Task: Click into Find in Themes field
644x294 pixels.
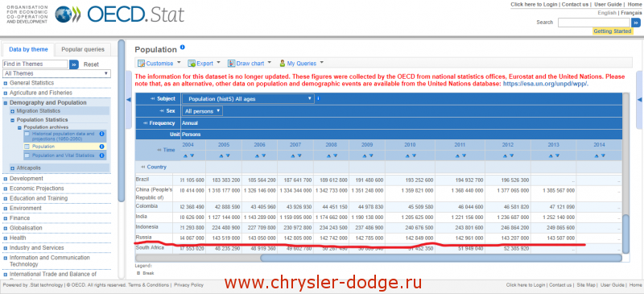Action: (35, 64)
